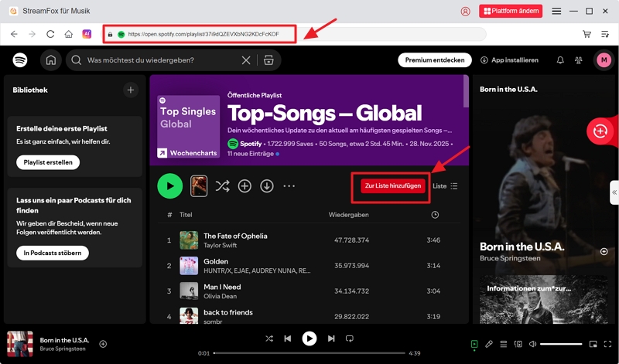
Task: Click Premium entdecken button
Action: point(435,60)
